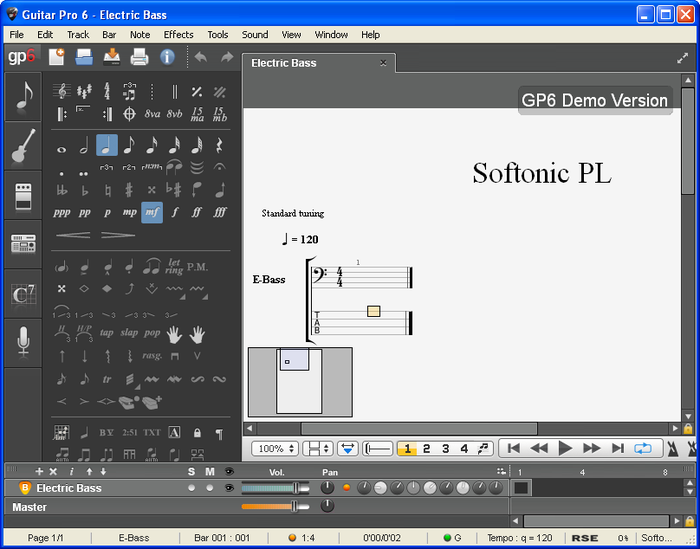Viewport: 700px width, 549px height.
Task: Apply the ppp dynamic marking
Action: [x=62, y=212]
